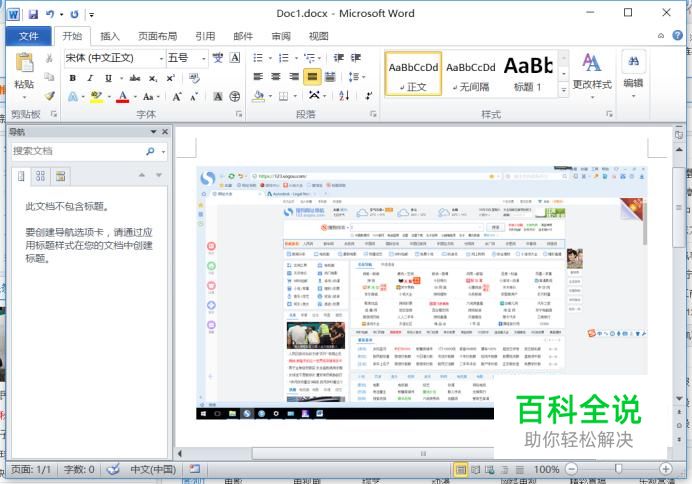Toggle Strikethrough (abc) formatting
Screen dimensions: 692x484
coord(135,78)
